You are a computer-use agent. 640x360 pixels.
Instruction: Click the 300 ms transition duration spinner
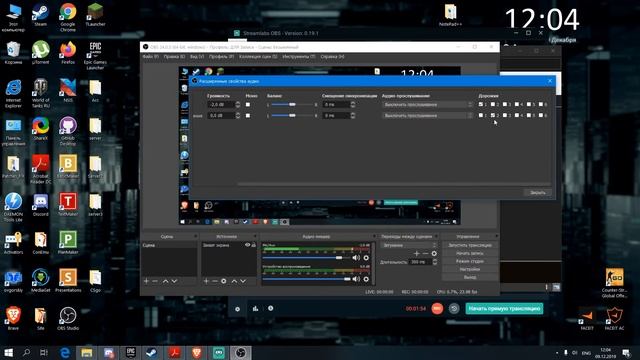point(435,262)
